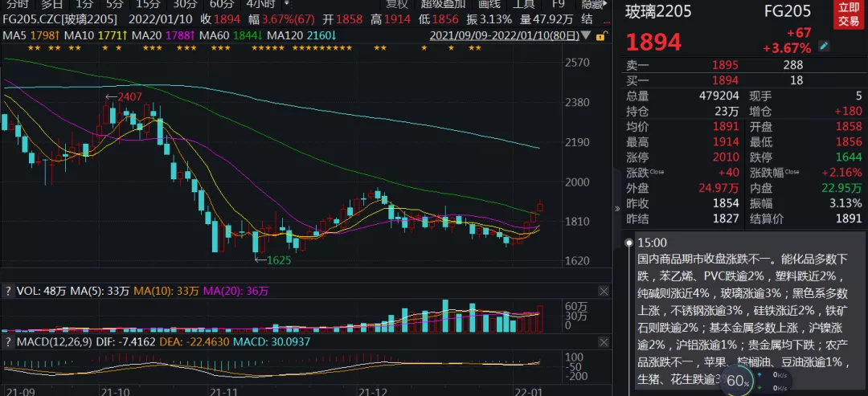Screen dimensions: 868x396
Task: Click the 玻璃2205 title in quote panel
Action: pyautogui.click(x=659, y=11)
